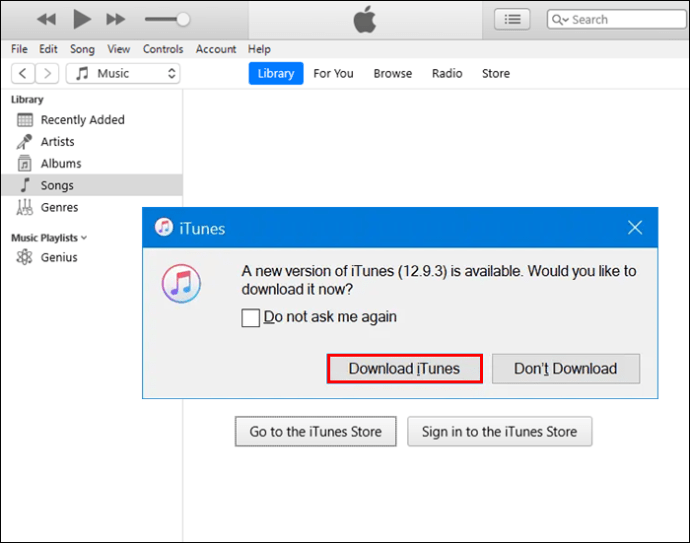Click the Download iTunes button
Image resolution: width=690 pixels, height=543 pixels.
404,368
